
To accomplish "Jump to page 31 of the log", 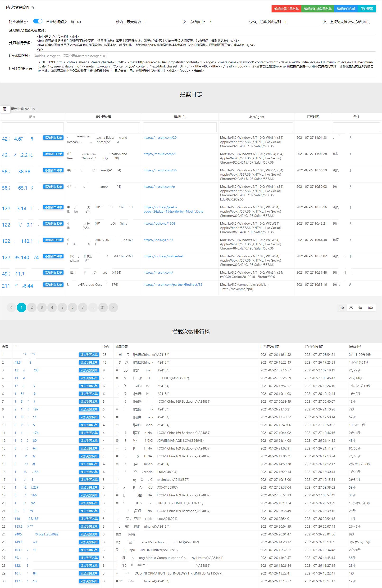I will (x=103, y=307).
